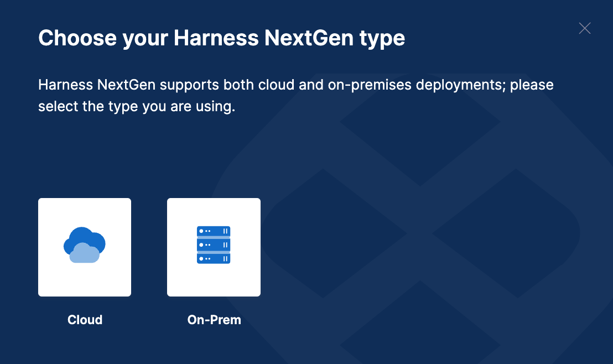Click the dialog title heading
Screen dimensions: 613x364
coord(221,38)
